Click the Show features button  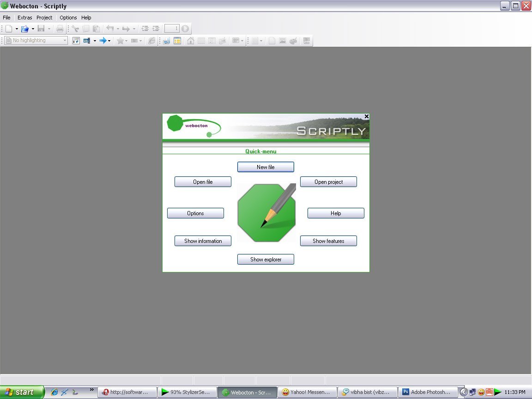pyautogui.click(x=328, y=241)
